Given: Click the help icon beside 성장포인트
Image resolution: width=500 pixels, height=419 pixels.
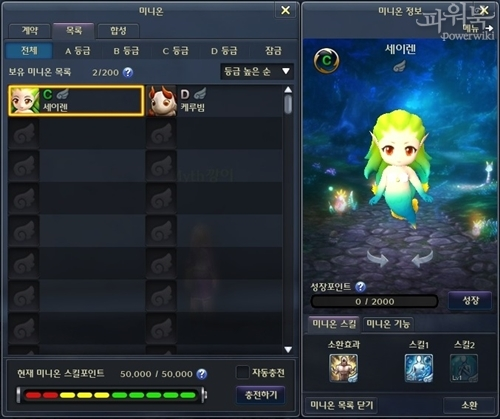Looking at the screenshot, I should tap(360, 287).
